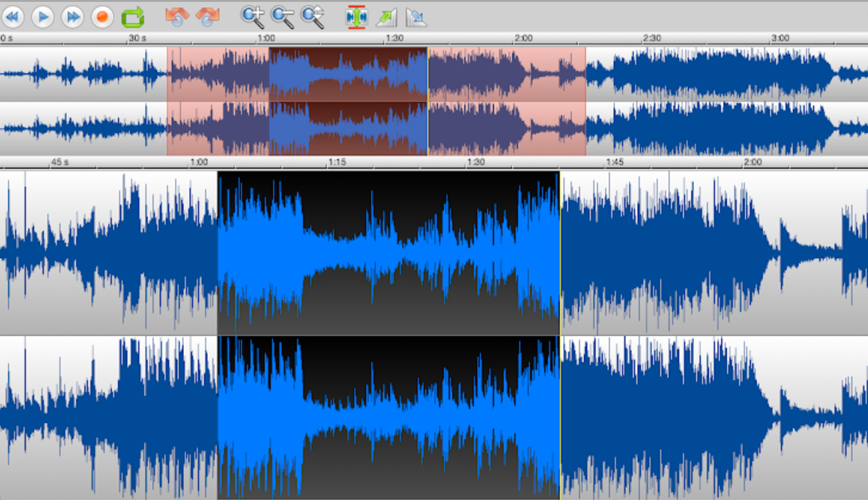
Task: Click the 2:30 label on overview ruler
Action: 651,38
